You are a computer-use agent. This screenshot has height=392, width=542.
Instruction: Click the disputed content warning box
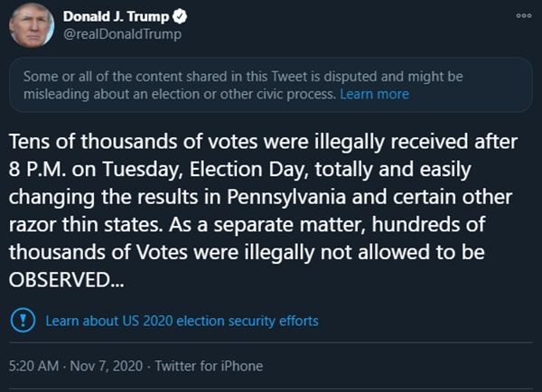coord(271,85)
